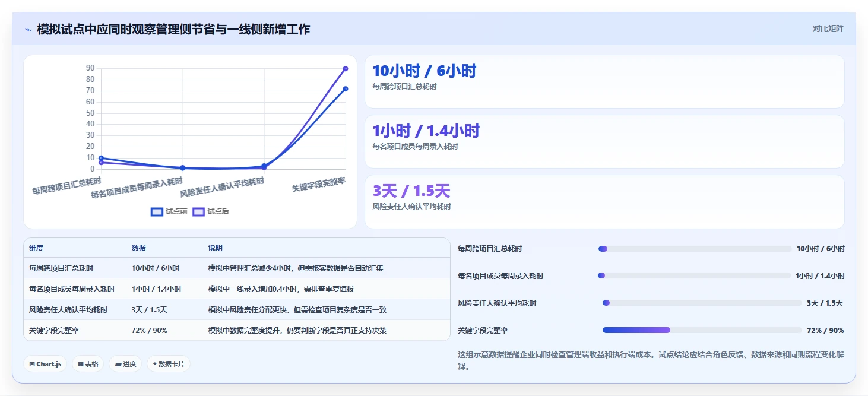Click the 每周跨项目汇总耗时 axis label on chart

pos(66,186)
